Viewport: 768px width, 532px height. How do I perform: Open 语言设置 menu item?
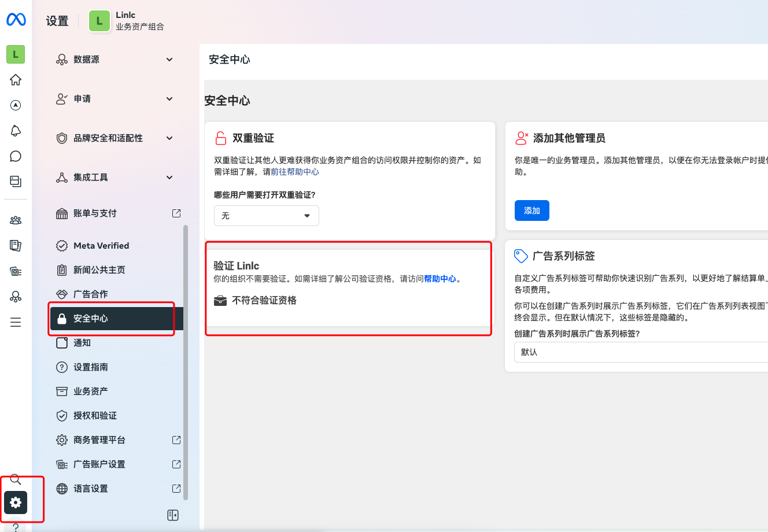(x=118, y=489)
